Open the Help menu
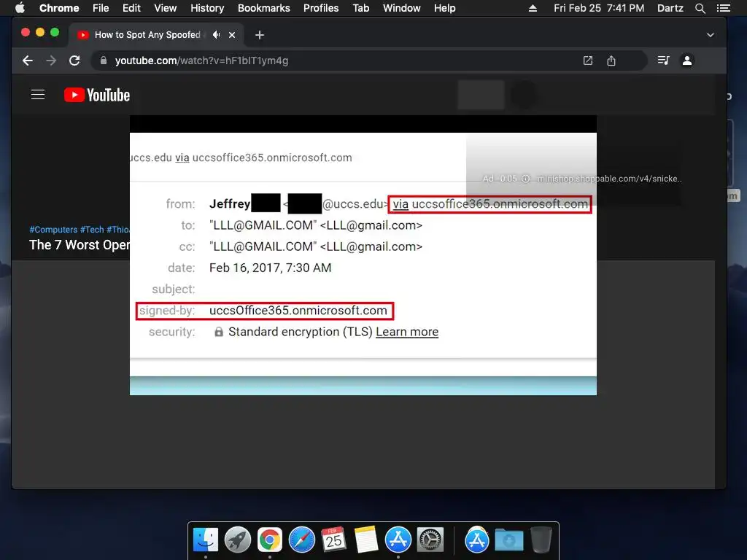This screenshot has height=560, width=747. coord(444,8)
